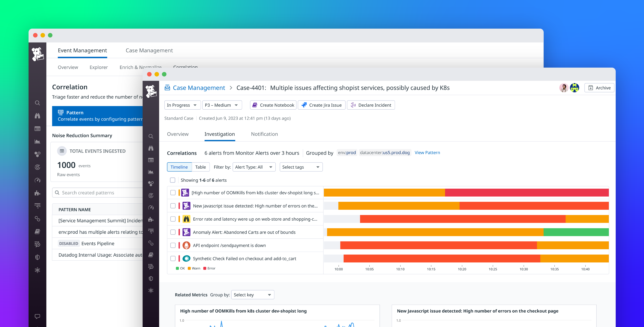Open the Dashboards chart icon in sidebar

coord(37,141)
